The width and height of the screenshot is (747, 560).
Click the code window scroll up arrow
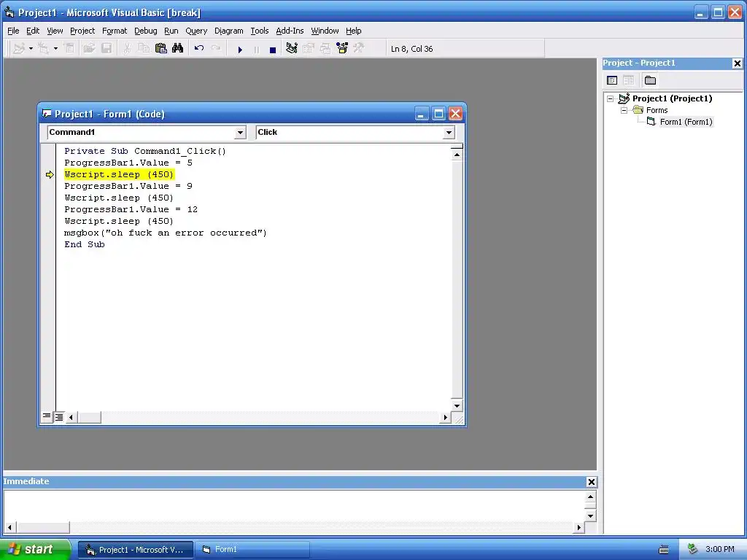[457, 155]
